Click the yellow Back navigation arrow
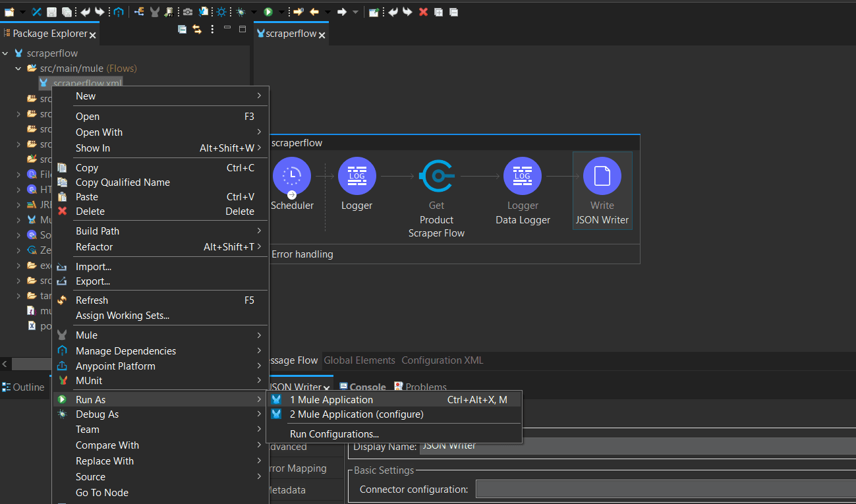 pyautogui.click(x=314, y=12)
